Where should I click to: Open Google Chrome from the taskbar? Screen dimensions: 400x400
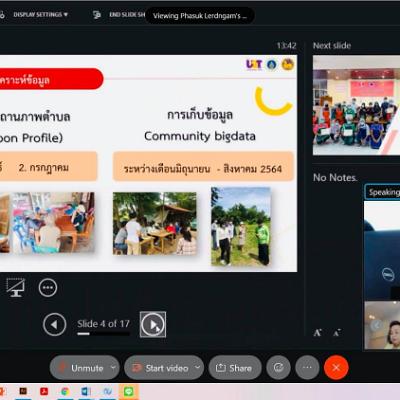(x=65, y=391)
